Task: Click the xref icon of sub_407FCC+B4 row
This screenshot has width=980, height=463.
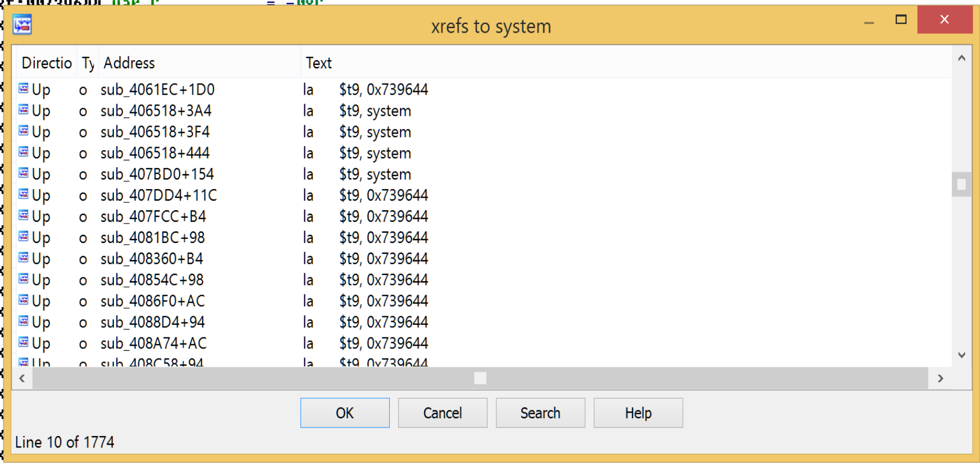Action: click(23, 215)
